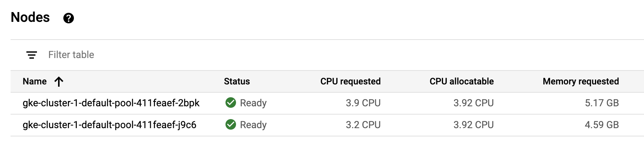Click the 4.59 GB memory requested value
The height and width of the screenshot is (150, 644).
click(602, 125)
